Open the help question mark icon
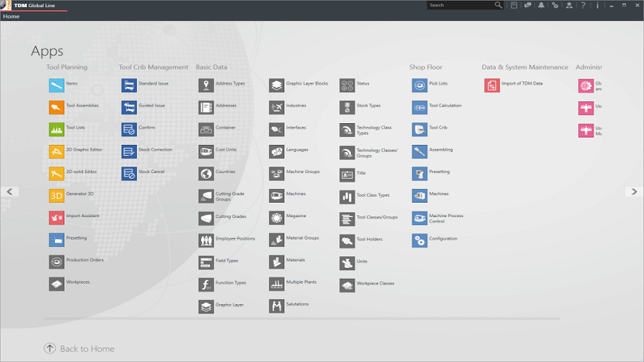The width and height of the screenshot is (644, 362). [583, 5]
